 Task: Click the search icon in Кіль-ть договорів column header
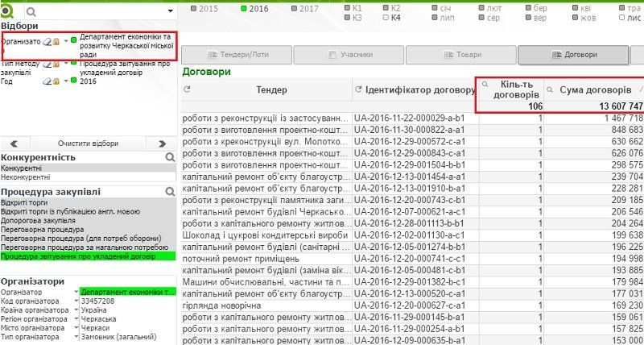coord(485,84)
